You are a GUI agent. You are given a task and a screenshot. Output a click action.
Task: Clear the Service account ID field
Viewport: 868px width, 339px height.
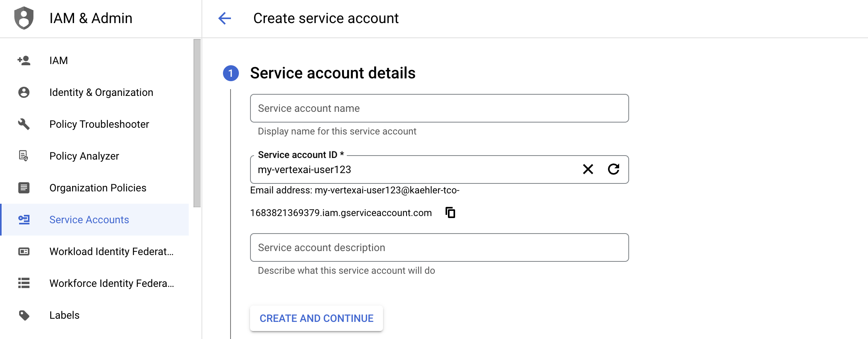coord(588,169)
